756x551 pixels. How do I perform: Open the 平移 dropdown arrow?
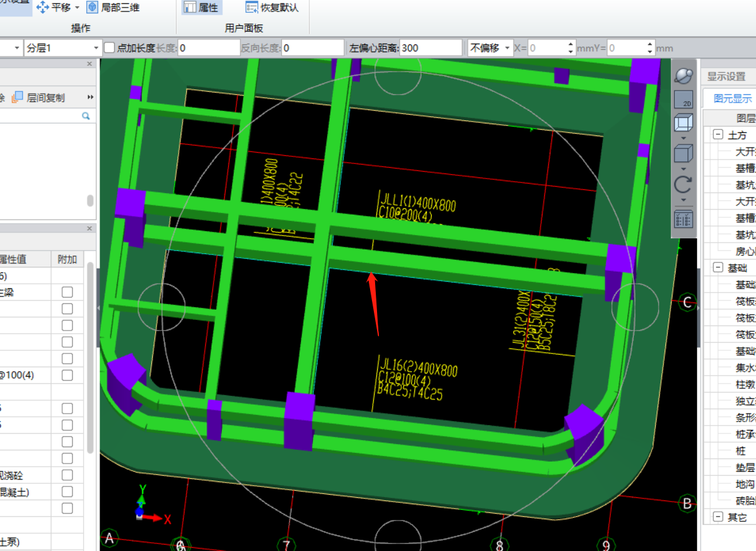(77, 8)
